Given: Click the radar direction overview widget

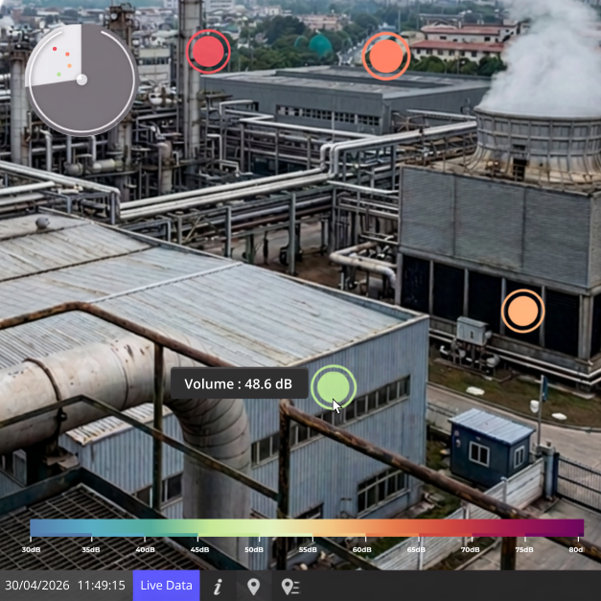Looking at the screenshot, I should coord(82,80).
